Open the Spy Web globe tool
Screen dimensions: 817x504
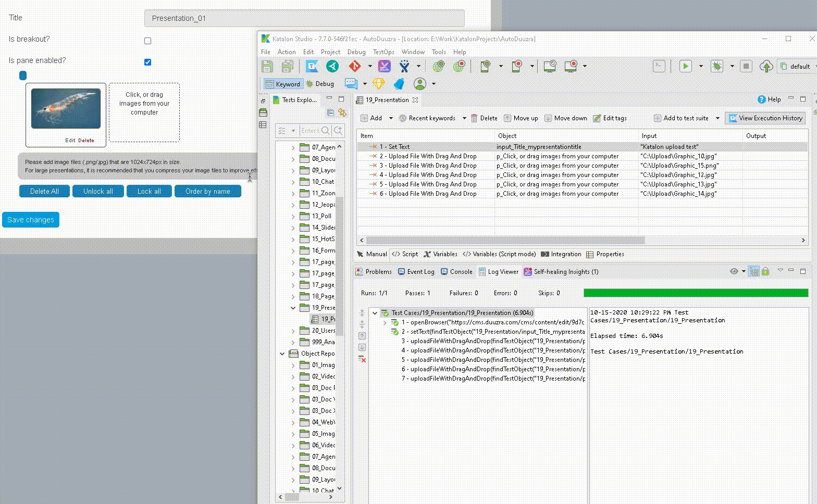[x=439, y=66]
